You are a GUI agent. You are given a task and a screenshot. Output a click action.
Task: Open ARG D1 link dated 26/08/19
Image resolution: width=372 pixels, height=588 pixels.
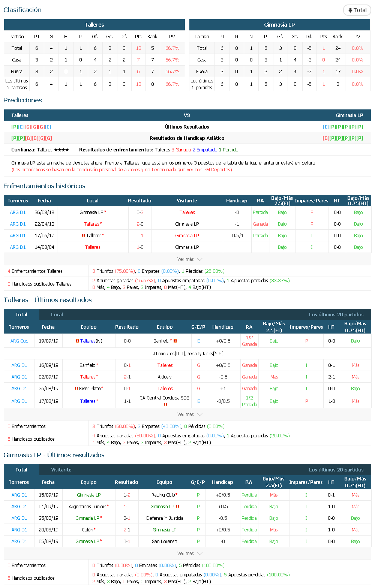coord(19,389)
